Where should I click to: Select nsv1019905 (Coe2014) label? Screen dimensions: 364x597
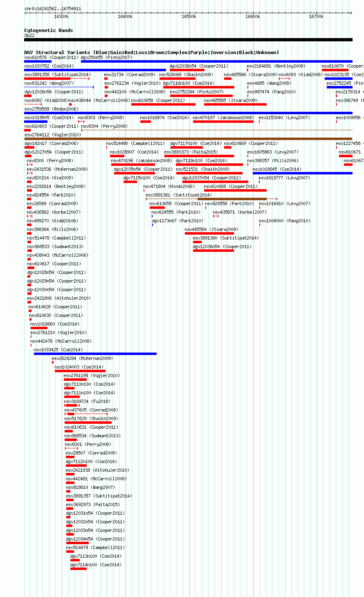pyautogui.click(x=49, y=118)
